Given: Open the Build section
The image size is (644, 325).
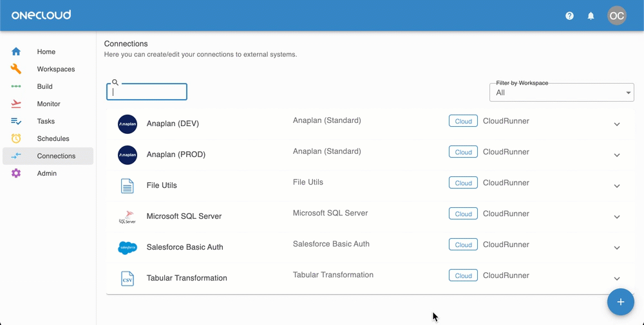Looking at the screenshot, I should pos(48,86).
